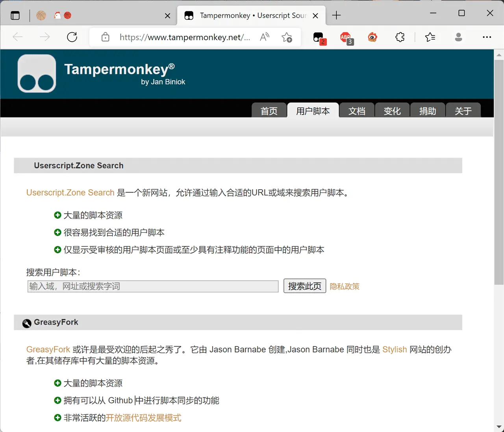Viewport: 504px width, 432px height.
Task: Click the user profile icon
Action: click(458, 37)
